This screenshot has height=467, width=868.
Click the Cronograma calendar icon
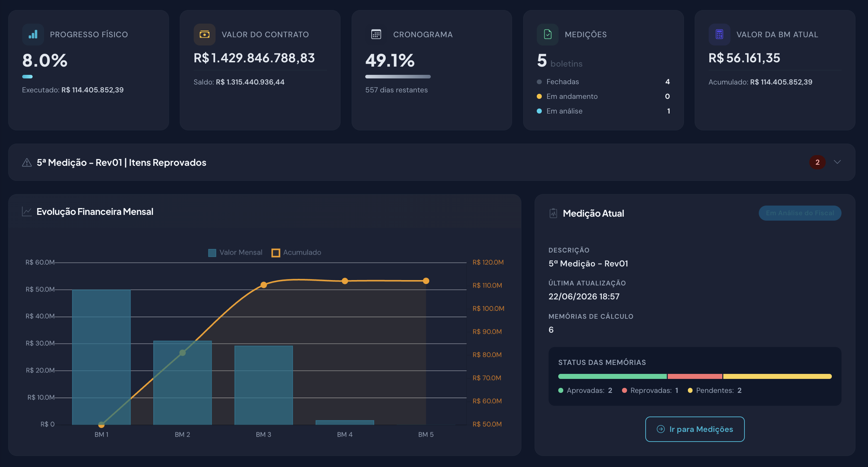point(376,34)
